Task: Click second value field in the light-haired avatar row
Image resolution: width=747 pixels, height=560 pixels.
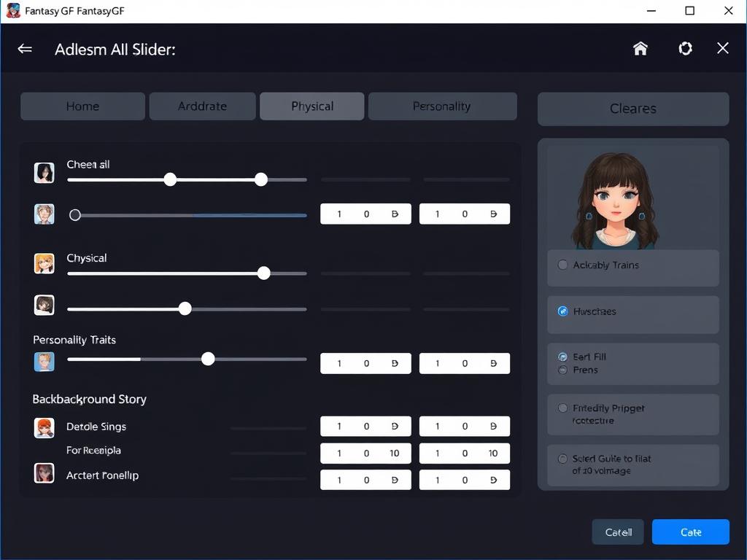Action: point(465,214)
